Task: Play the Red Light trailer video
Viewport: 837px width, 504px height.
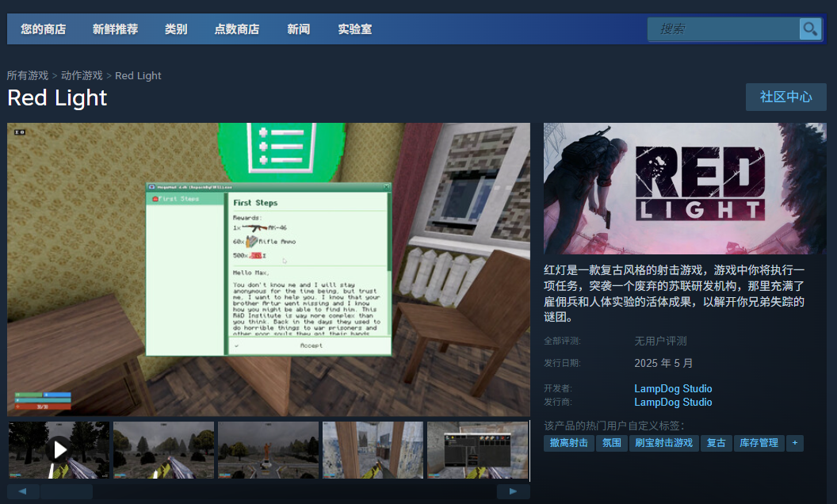Action: (58, 449)
